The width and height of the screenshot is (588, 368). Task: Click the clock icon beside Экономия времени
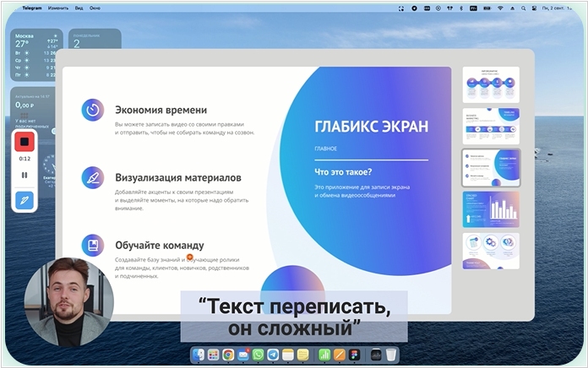pos(93,110)
